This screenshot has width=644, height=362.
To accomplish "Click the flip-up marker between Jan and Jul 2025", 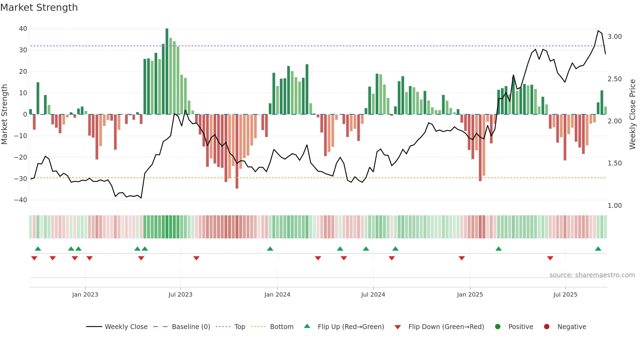I will pos(499,249).
